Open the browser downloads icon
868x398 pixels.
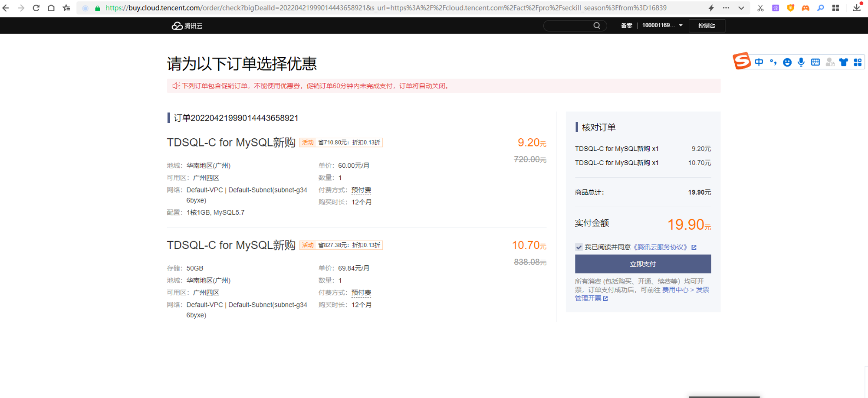pos(857,8)
